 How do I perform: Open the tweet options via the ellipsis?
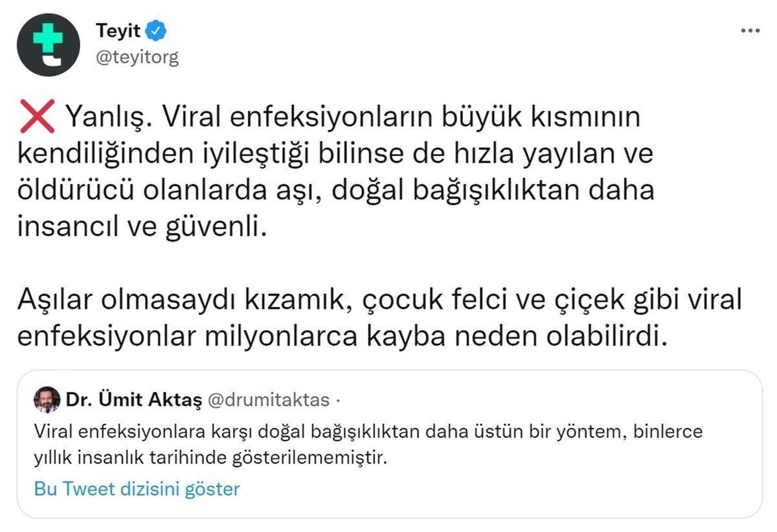point(750,29)
